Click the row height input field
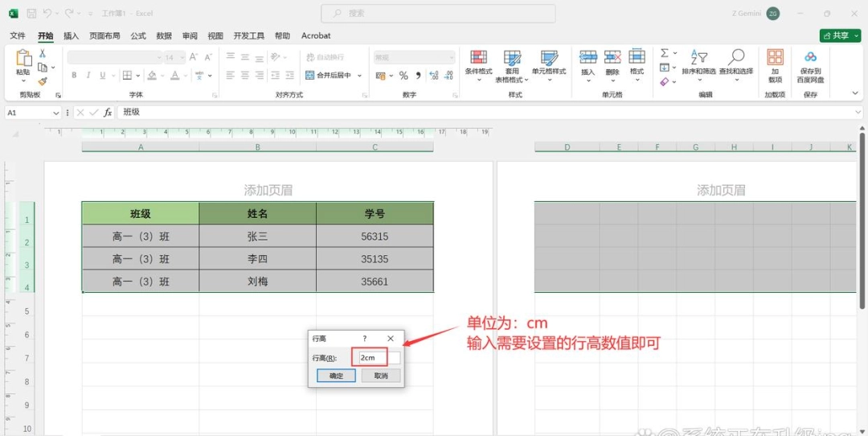Viewport: 868px width, 436px height. (x=379, y=358)
